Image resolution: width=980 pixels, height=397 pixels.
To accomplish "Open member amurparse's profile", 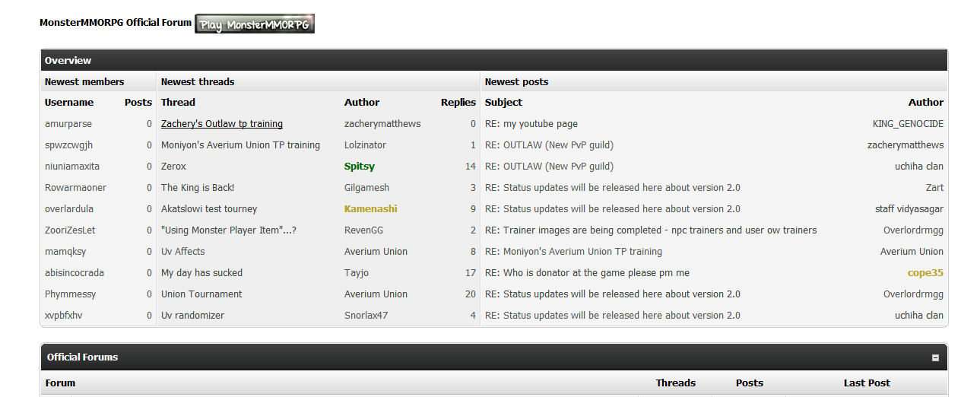I will pyautogui.click(x=68, y=124).
